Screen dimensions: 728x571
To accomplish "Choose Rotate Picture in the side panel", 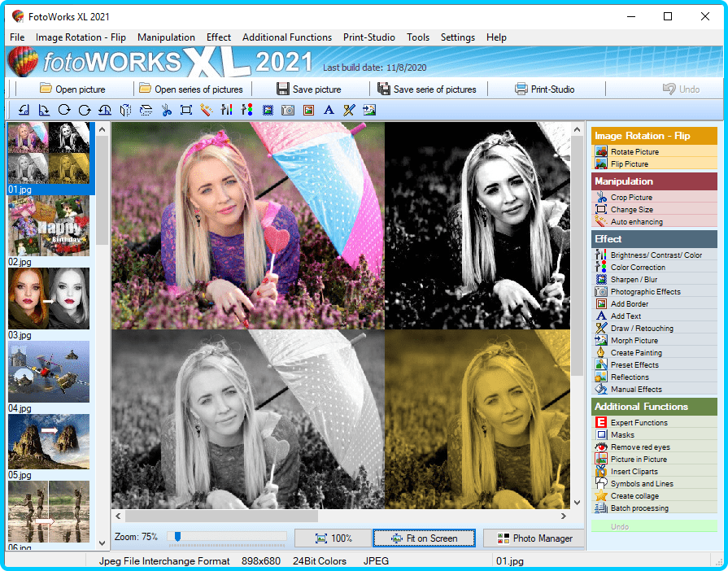I will (634, 152).
